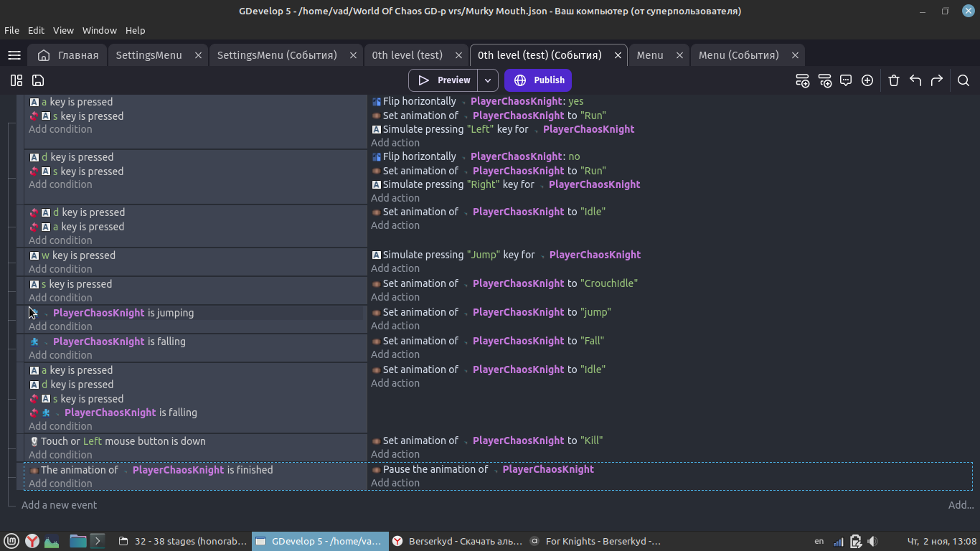Toggle the inverted marker on 'PlayerChaosKnight is falling' in last Idle event
This screenshot has height=551, width=980.
click(34, 413)
